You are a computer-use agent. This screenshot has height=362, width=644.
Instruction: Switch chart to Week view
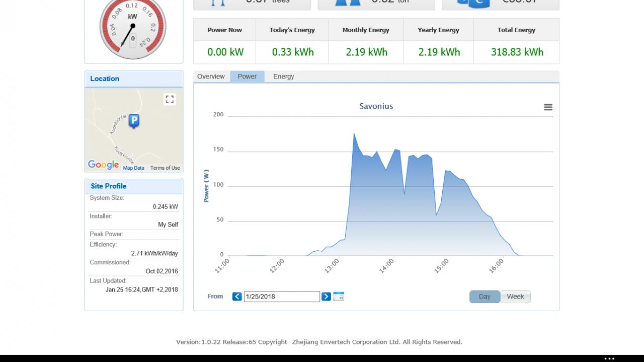[515, 297]
